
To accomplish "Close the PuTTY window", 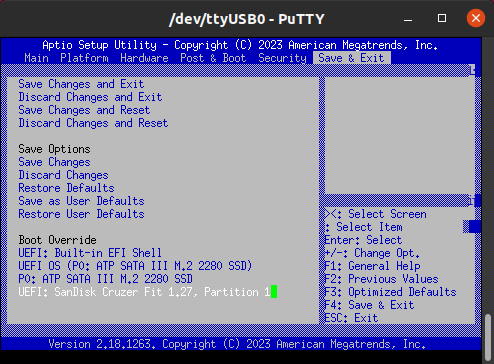I will (x=476, y=18).
